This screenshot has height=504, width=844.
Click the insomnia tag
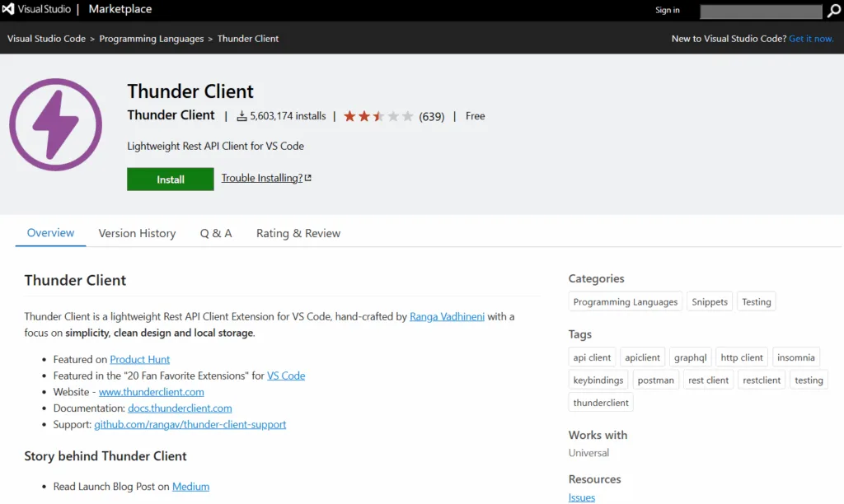[x=795, y=357]
